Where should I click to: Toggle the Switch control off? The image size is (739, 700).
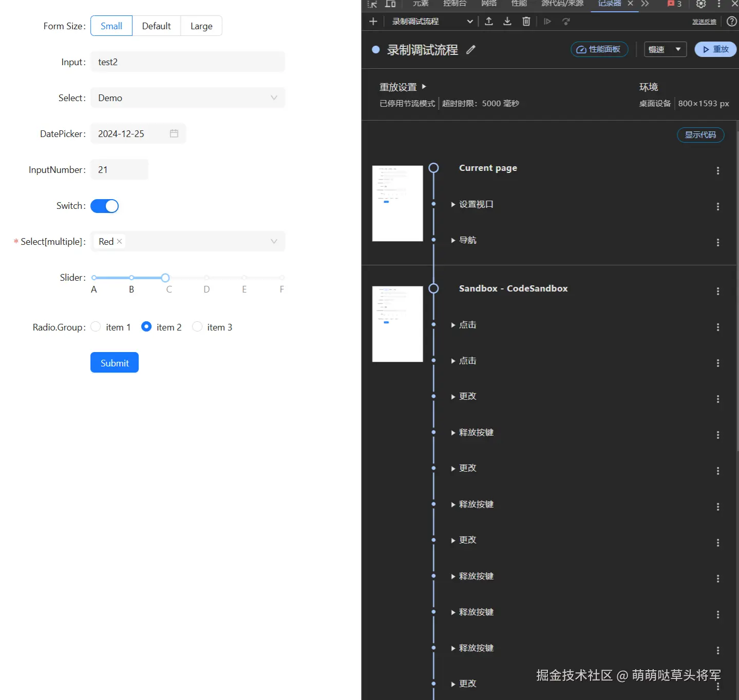pyautogui.click(x=105, y=206)
